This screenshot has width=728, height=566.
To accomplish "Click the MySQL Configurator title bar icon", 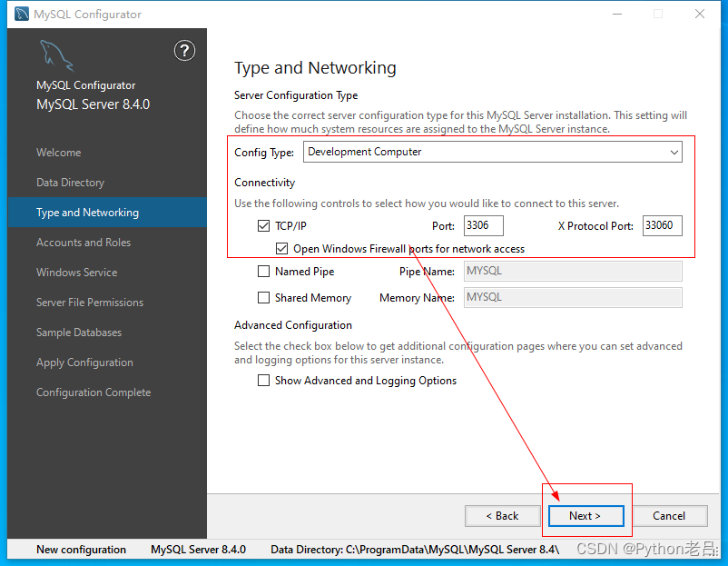I will pyautogui.click(x=22, y=14).
